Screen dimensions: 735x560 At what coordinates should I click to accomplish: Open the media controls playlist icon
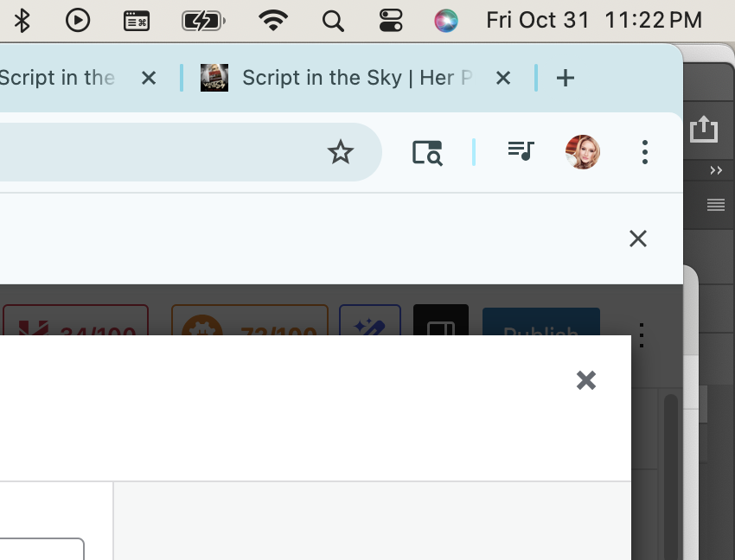(x=521, y=151)
